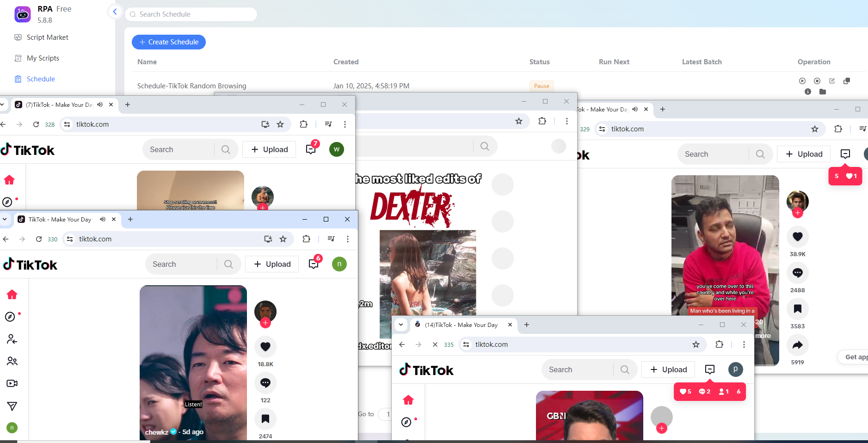Open the green 'w' profile avatar
868x443 pixels.
(337, 149)
